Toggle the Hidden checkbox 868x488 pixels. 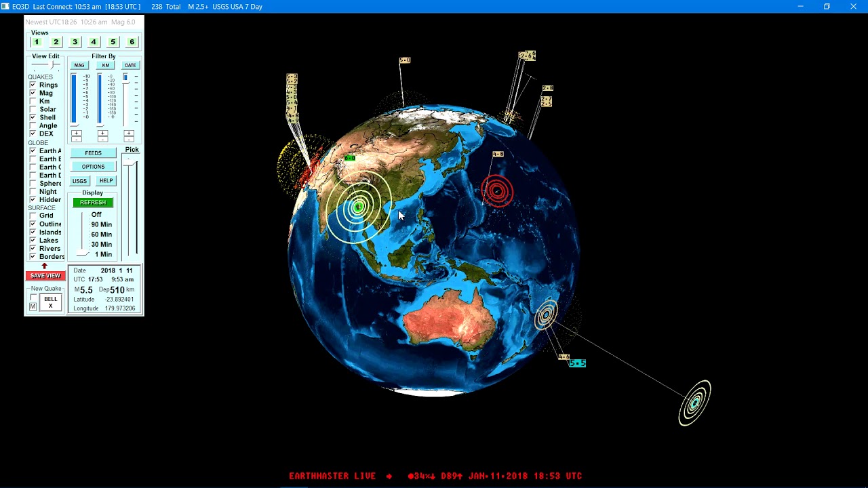(33, 200)
